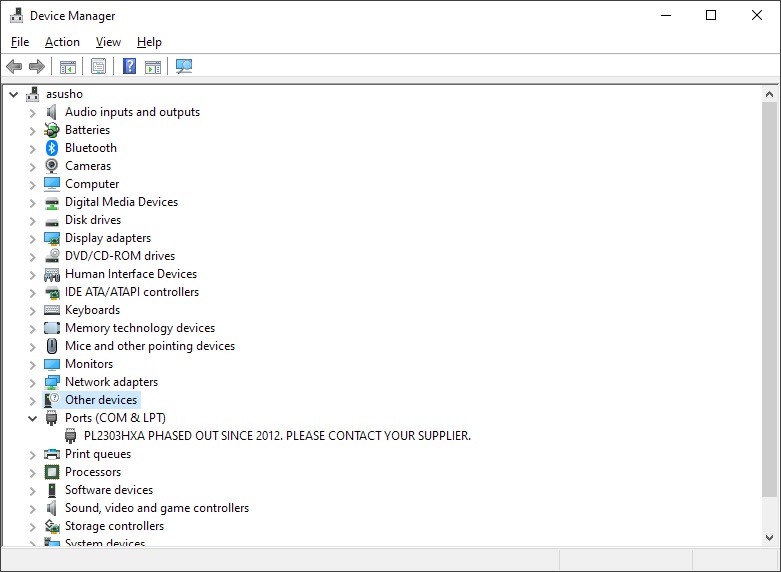Image resolution: width=781 pixels, height=572 pixels.
Task: Select the PL2303HXA PHASED OUT device entry
Action: click(277, 436)
